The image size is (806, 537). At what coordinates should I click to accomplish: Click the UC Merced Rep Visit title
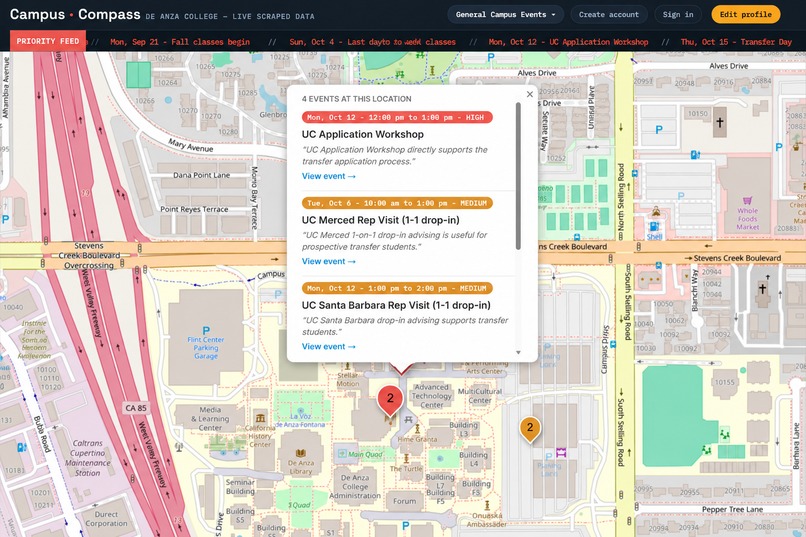tap(380, 220)
